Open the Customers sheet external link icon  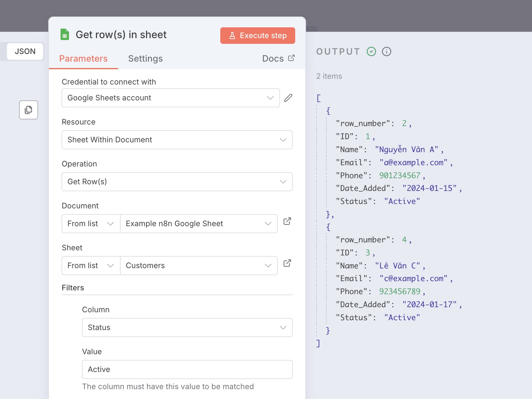coord(287,263)
